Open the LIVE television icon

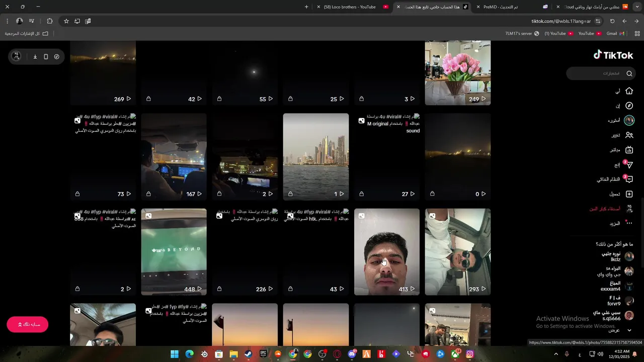click(629, 150)
